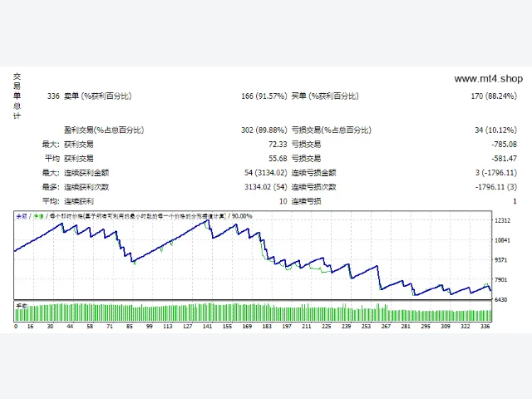
Task: Select the label 连续获利次数
Action: click(x=86, y=187)
